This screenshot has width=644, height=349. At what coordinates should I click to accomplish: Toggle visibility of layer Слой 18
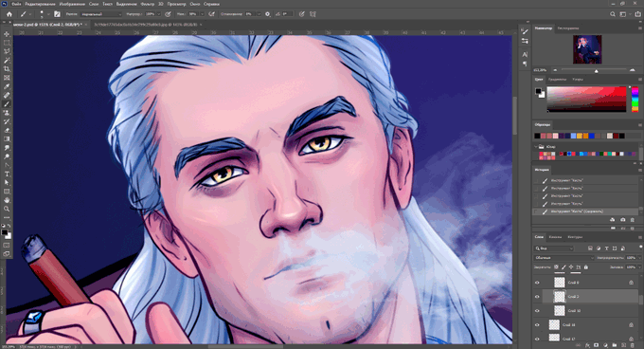(537, 324)
